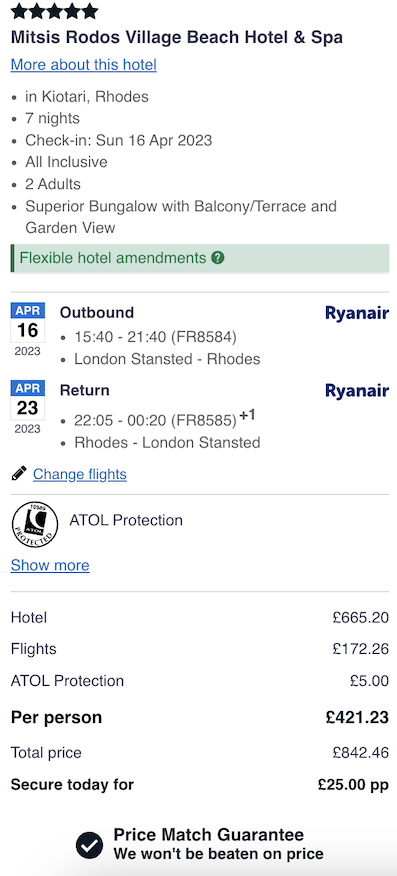397x876 pixels.
Task: Click the Per person price £421.23
Action: click(x=357, y=717)
